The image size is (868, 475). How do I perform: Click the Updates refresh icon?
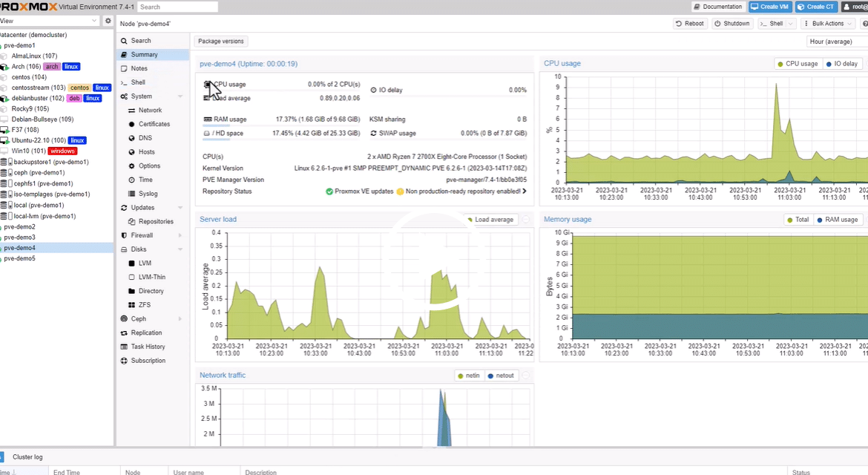[124, 208]
